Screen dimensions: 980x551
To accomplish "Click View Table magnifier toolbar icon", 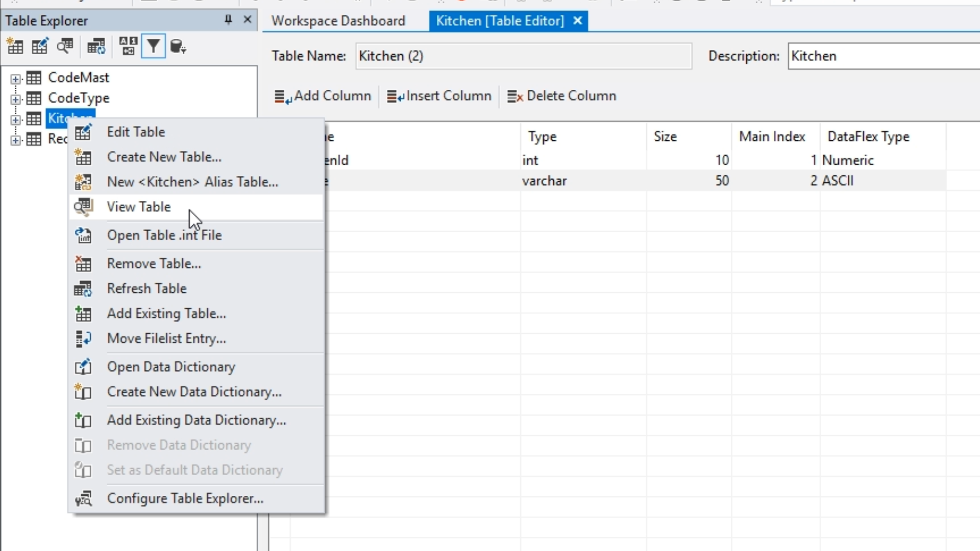I will [x=65, y=46].
